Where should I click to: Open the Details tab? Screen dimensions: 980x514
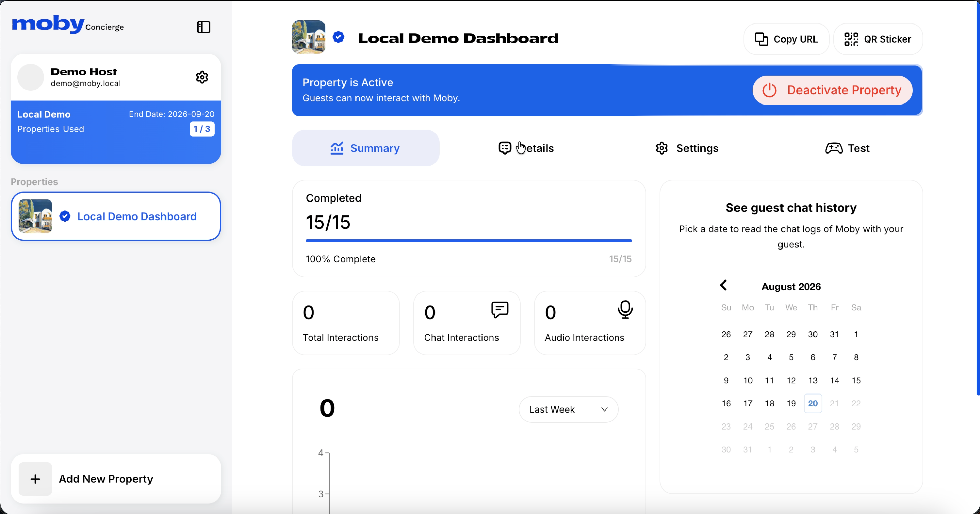pos(526,148)
